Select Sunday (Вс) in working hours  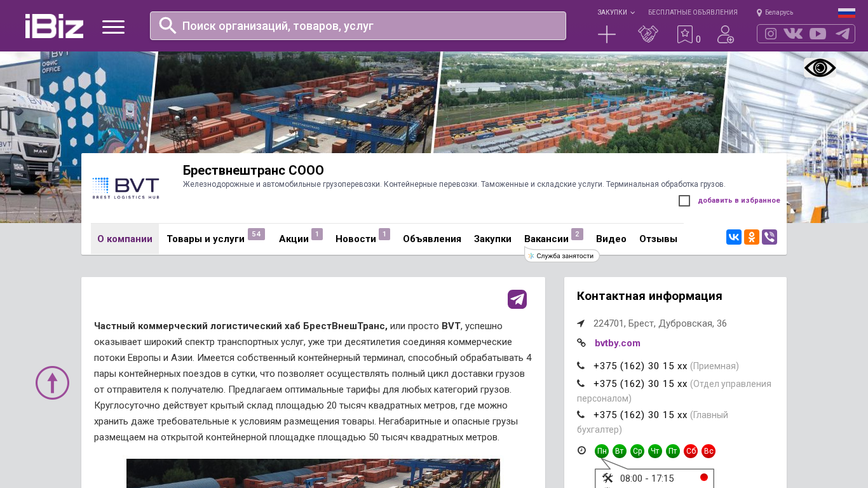709,451
